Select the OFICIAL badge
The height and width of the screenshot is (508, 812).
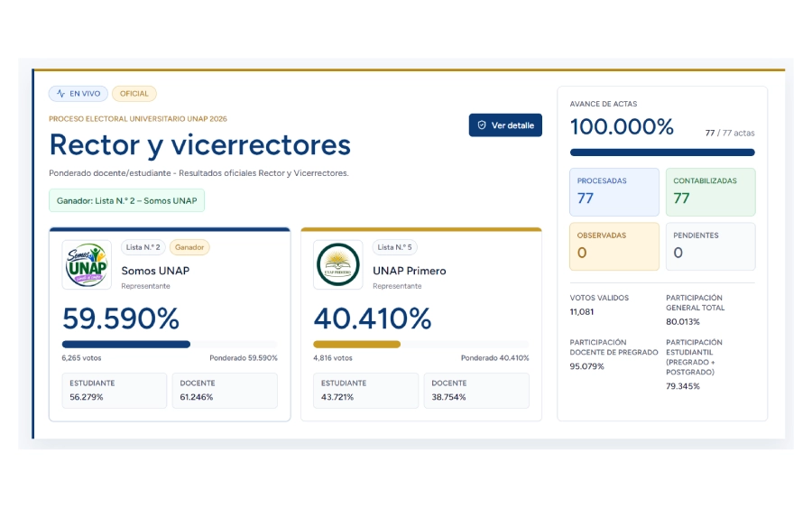[134, 94]
